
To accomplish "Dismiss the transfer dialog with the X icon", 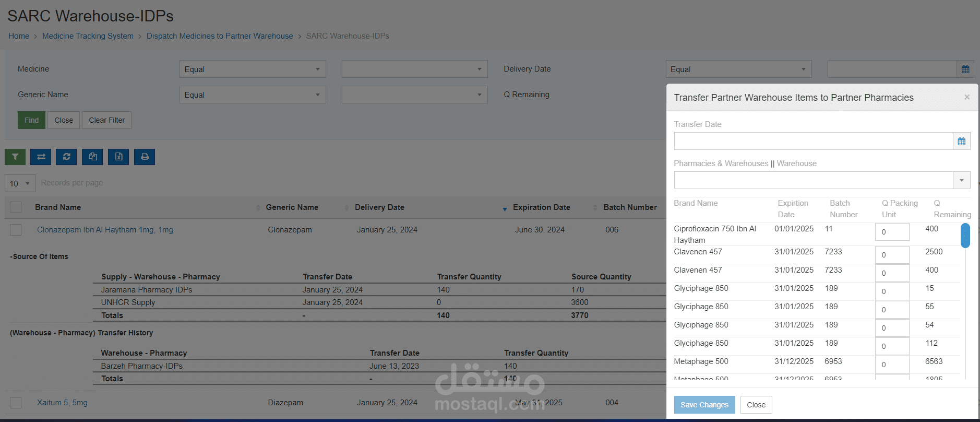I will coord(967,97).
